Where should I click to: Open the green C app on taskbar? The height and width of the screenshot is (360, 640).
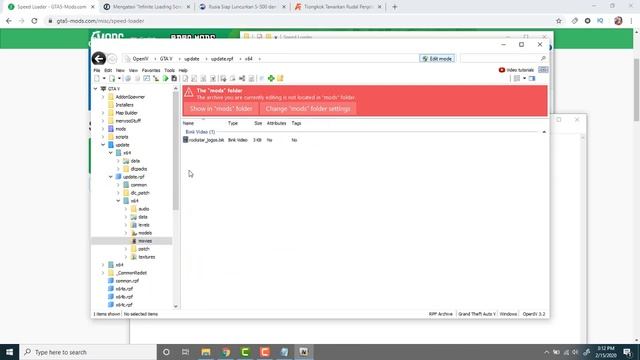pyautogui.click(x=245, y=352)
